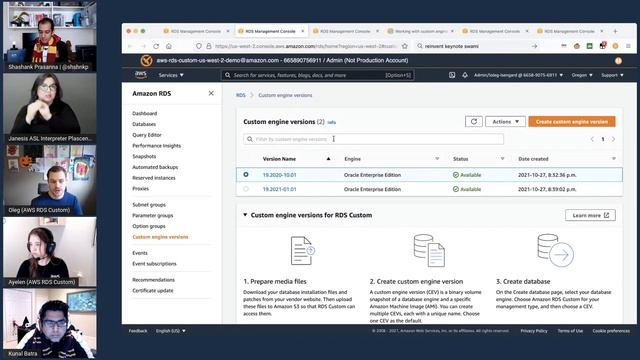
Task: Open the Support dropdown
Action: [612, 75]
